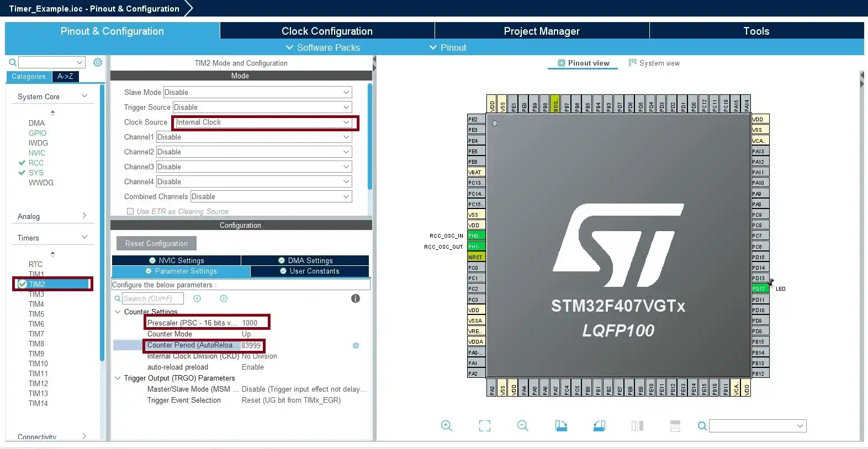Viewport: 868px width, 449px height.
Task: Click the BOOT0 pin on chip top
Action: [x=555, y=104]
